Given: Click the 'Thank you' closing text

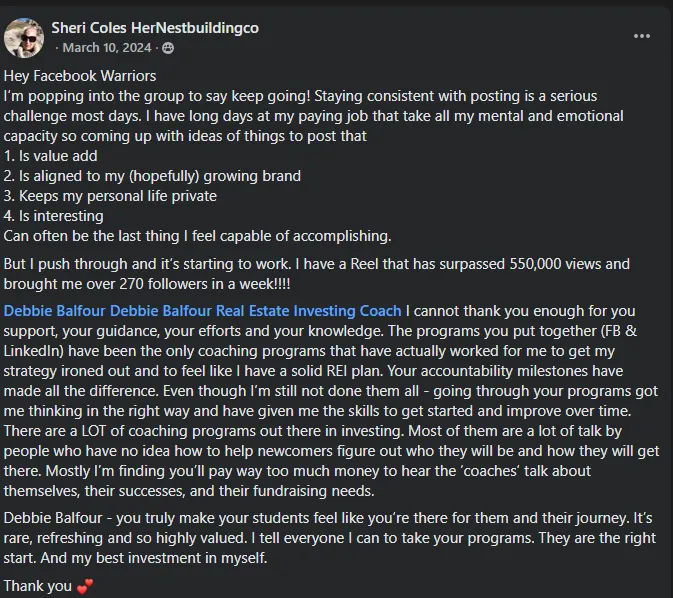Looking at the screenshot, I should (x=38, y=586).
